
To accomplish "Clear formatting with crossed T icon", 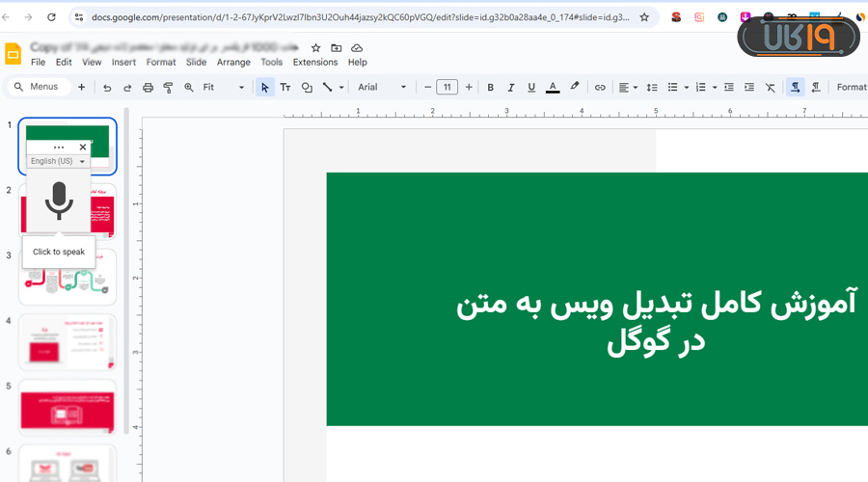I will click(770, 88).
